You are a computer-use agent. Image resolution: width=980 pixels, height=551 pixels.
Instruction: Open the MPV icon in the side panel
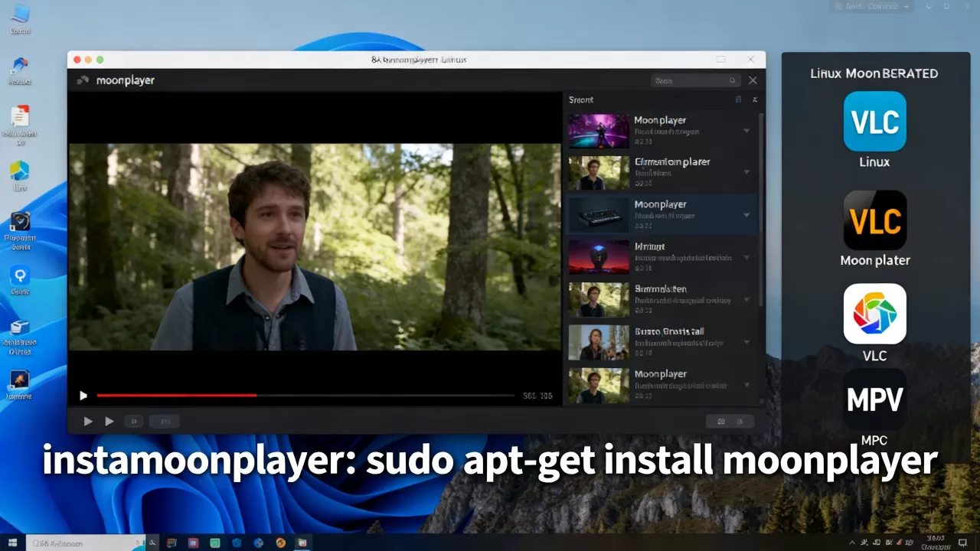[874, 399]
